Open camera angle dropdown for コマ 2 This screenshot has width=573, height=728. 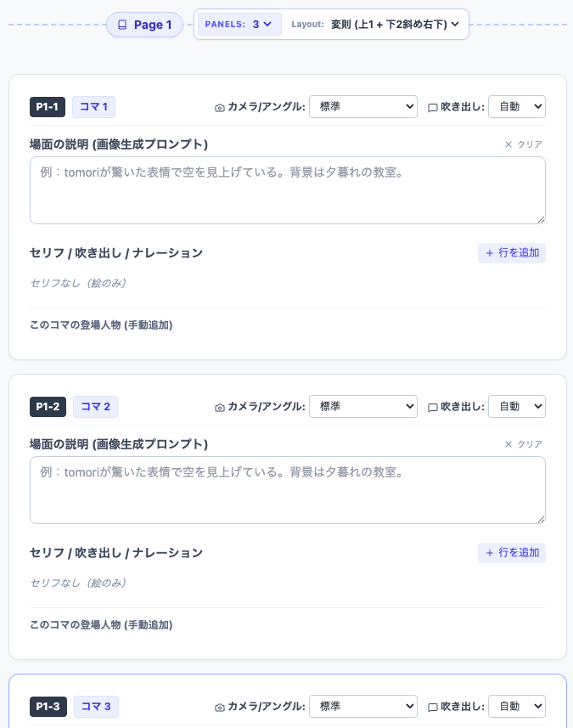pyautogui.click(x=362, y=407)
